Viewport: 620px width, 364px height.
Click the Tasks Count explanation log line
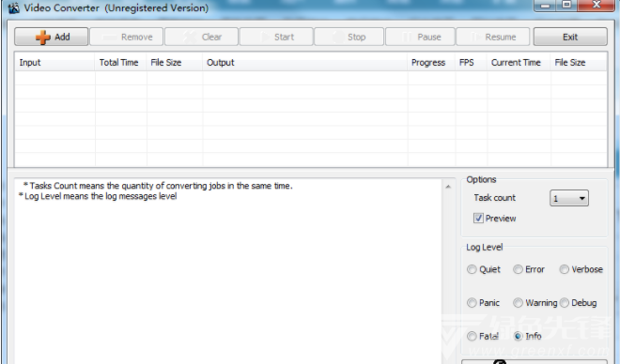click(x=158, y=186)
